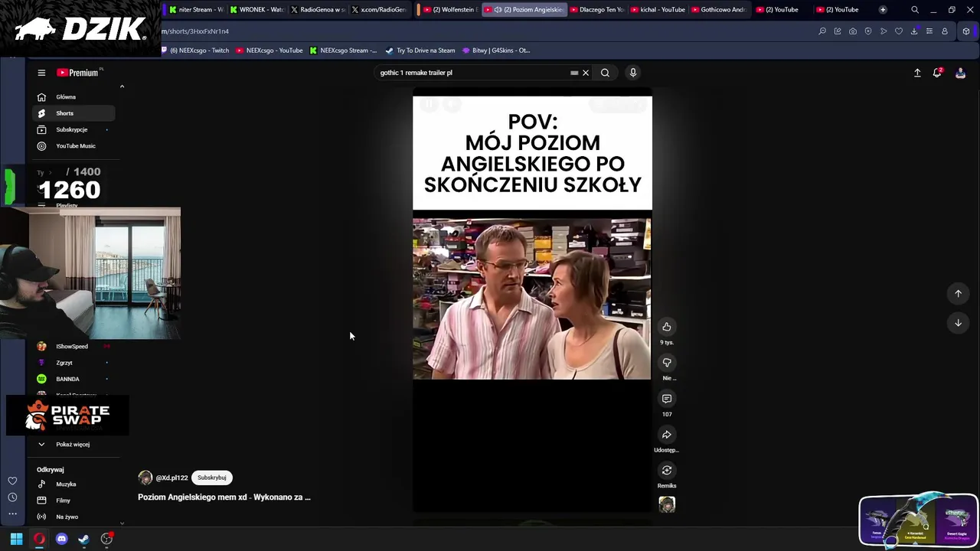The image size is (980, 551).
Task: Open the sound source thumbnail below Remiks
Action: 667,504
